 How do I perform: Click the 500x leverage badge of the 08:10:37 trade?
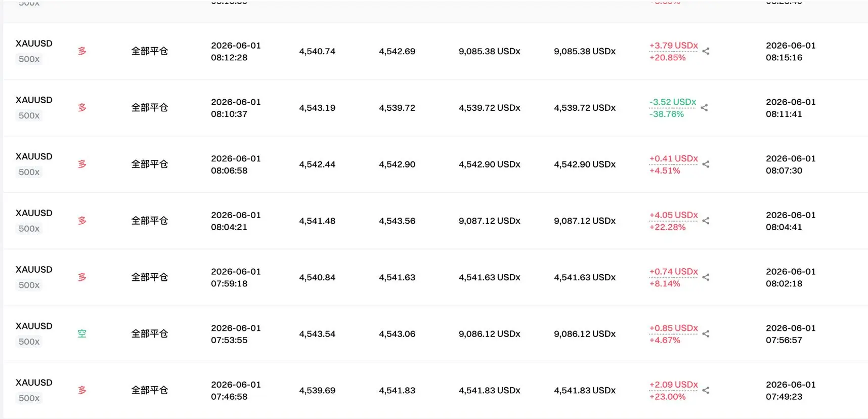[29, 116]
